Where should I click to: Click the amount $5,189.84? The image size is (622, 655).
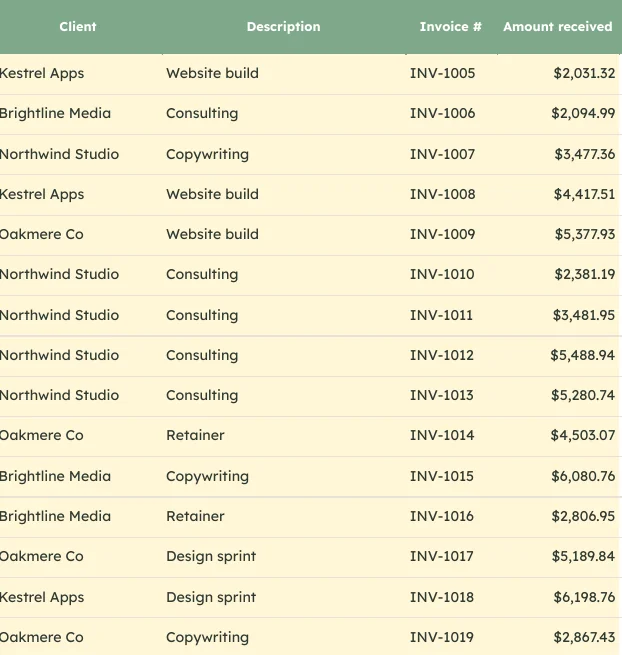point(583,556)
